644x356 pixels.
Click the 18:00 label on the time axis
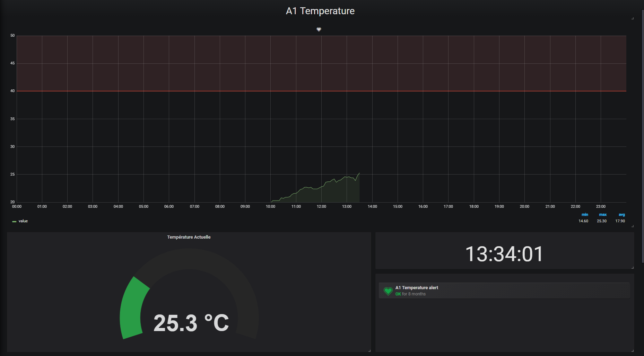pyautogui.click(x=474, y=206)
